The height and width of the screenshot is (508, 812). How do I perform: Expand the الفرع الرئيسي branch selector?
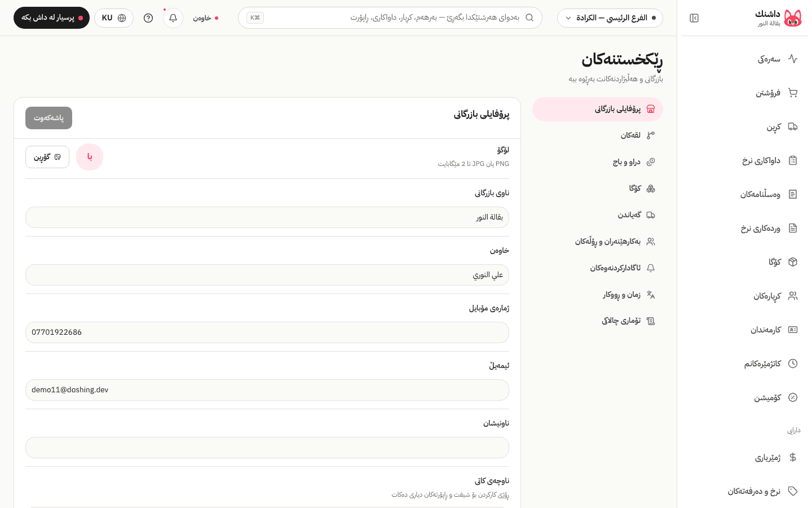pyautogui.click(x=610, y=18)
